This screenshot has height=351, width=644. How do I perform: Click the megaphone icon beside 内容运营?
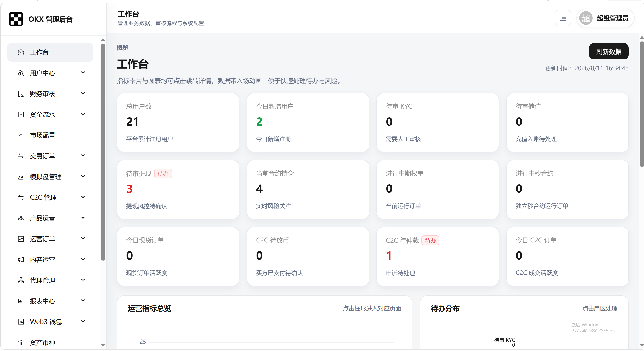pyautogui.click(x=21, y=260)
